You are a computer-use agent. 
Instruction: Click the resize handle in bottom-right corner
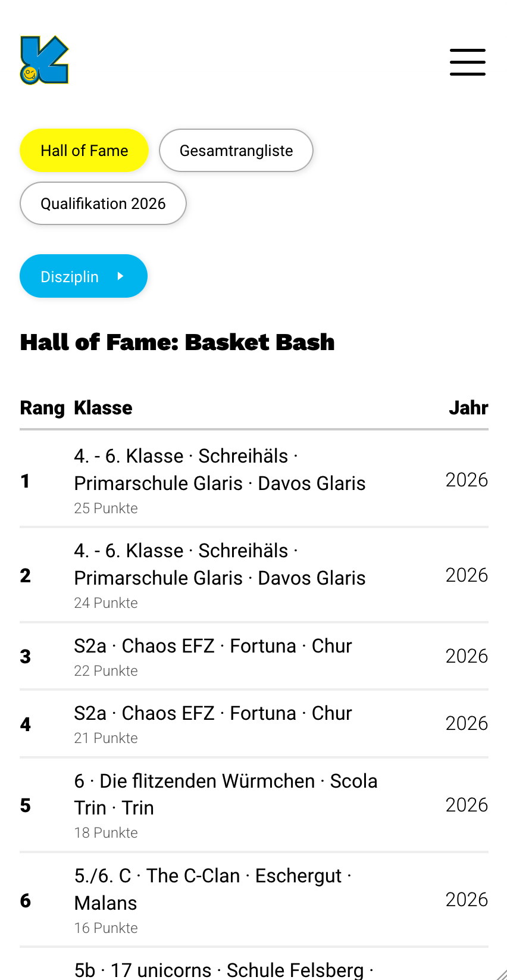pos(501,974)
